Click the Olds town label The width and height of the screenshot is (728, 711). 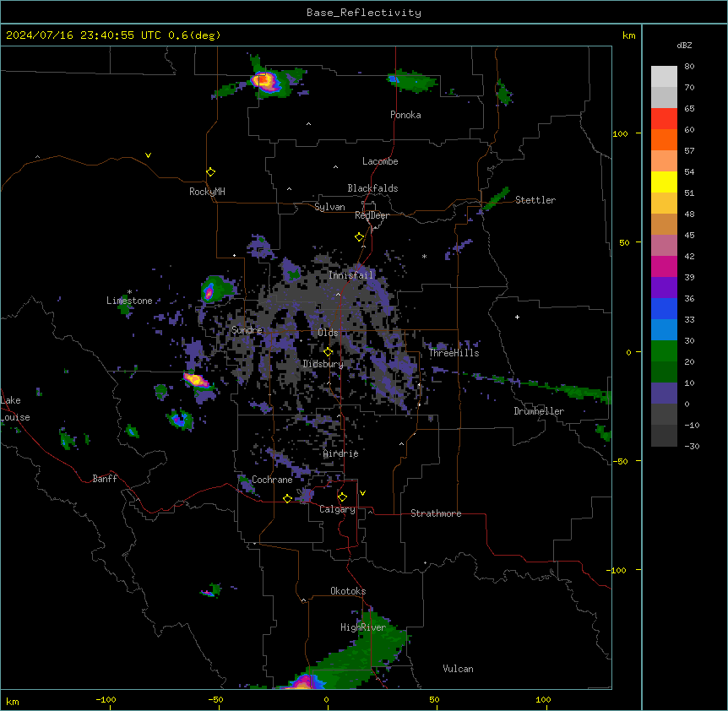point(328,333)
